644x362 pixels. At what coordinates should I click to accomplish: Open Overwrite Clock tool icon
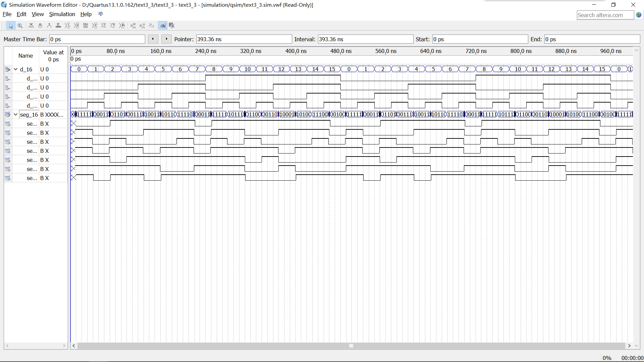point(104,26)
